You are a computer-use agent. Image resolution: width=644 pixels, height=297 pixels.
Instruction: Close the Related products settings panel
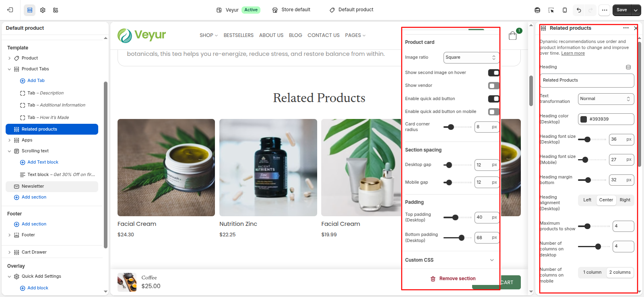pyautogui.click(x=636, y=28)
